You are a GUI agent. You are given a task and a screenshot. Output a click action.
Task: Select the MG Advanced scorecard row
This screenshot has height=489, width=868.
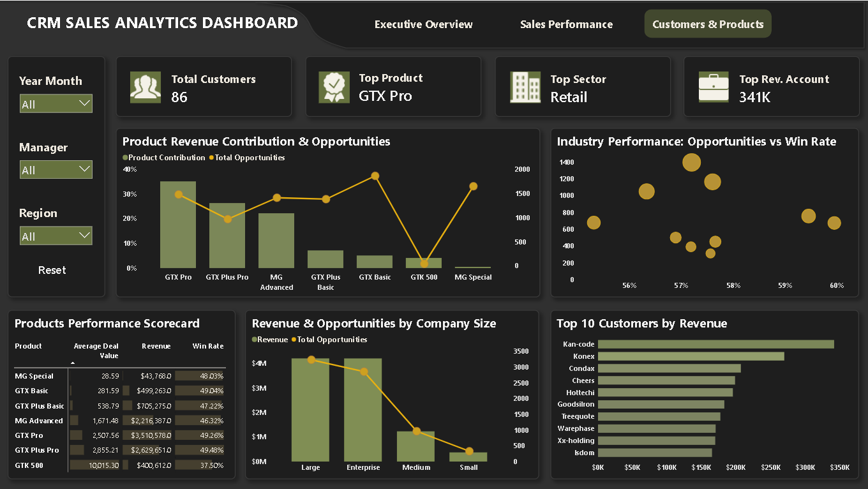coord(120,421)
